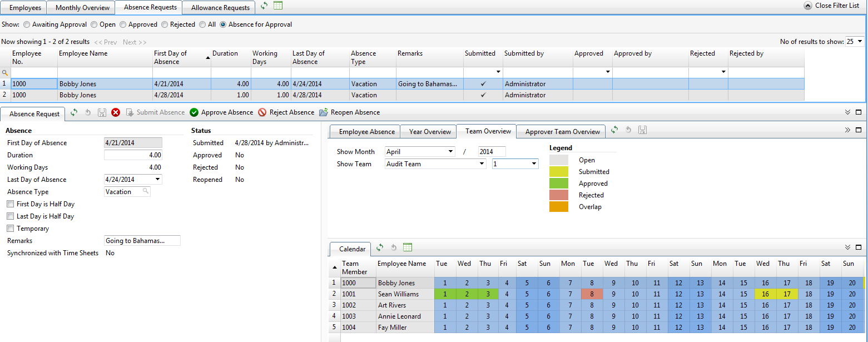This screenshot has width=868, height=342.
Task: Expand the Show Team Audit Team dropdown
Action: 482,164
